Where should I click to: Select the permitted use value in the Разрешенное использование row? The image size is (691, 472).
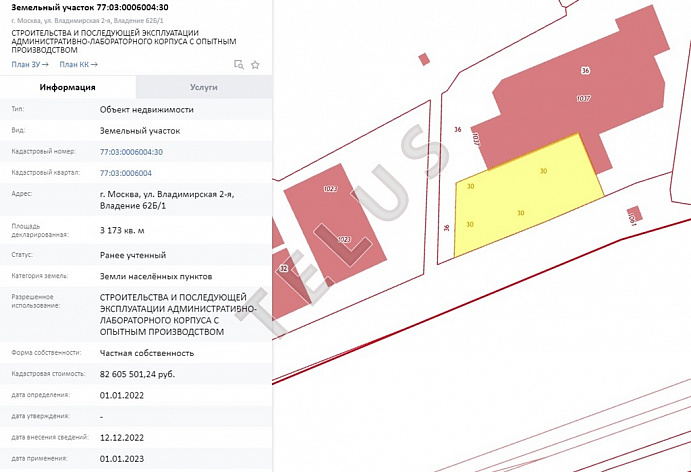[x=178, y=314]
